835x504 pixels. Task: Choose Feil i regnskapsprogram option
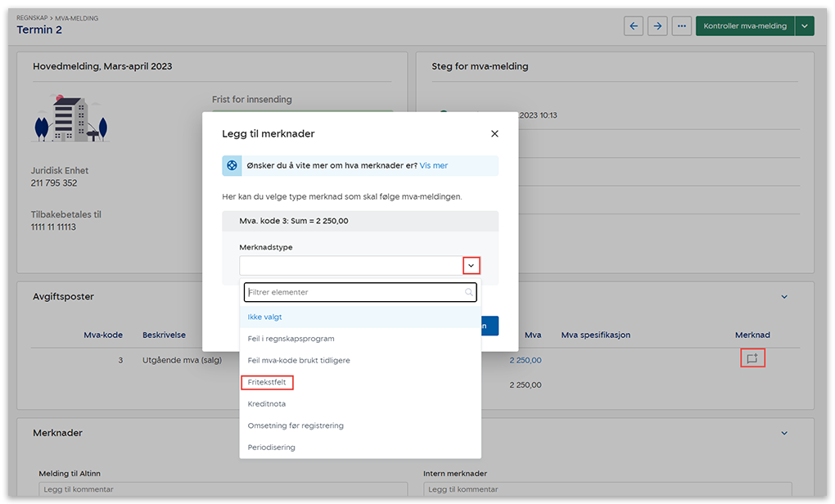coord(291,339)
